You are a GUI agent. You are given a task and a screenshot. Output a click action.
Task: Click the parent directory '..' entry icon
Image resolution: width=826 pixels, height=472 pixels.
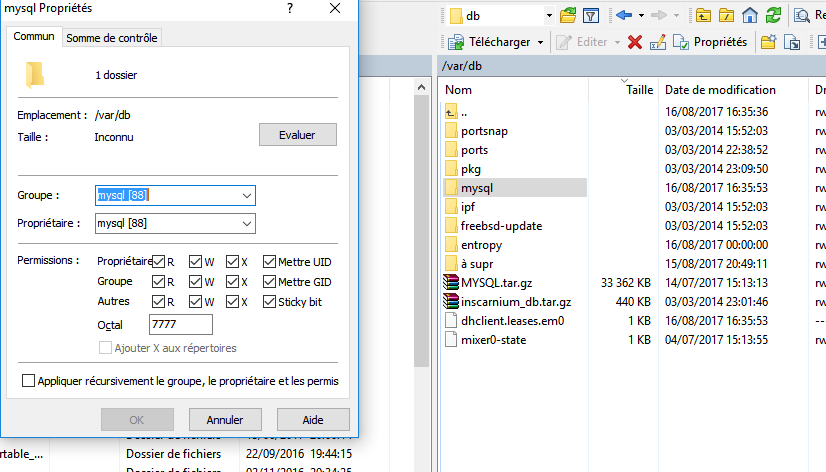point(451,112)
